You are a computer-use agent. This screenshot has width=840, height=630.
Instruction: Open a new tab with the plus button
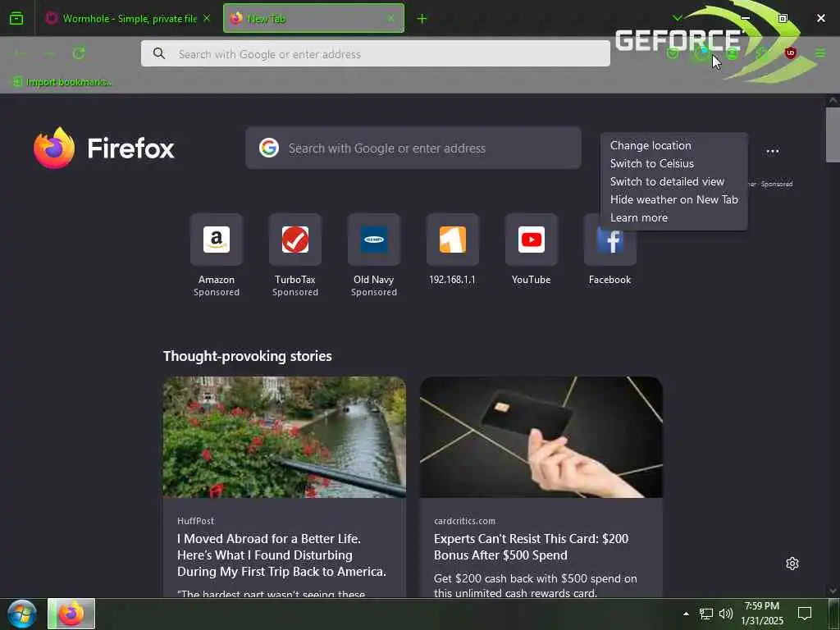422,19
